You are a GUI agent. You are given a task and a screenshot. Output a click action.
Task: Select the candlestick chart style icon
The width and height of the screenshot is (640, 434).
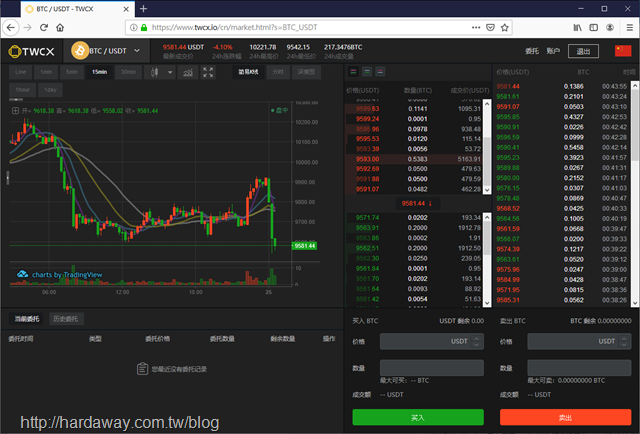coord(154,72)
